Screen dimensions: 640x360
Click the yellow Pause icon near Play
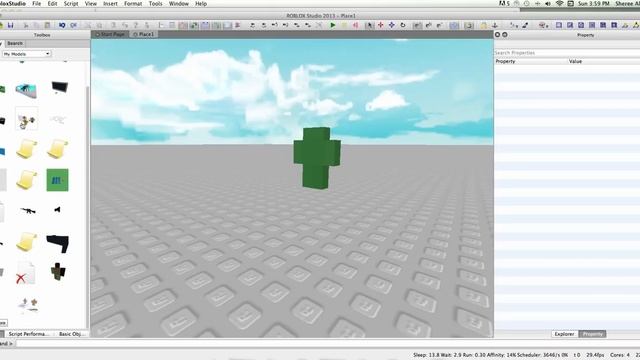pos(344,25)
